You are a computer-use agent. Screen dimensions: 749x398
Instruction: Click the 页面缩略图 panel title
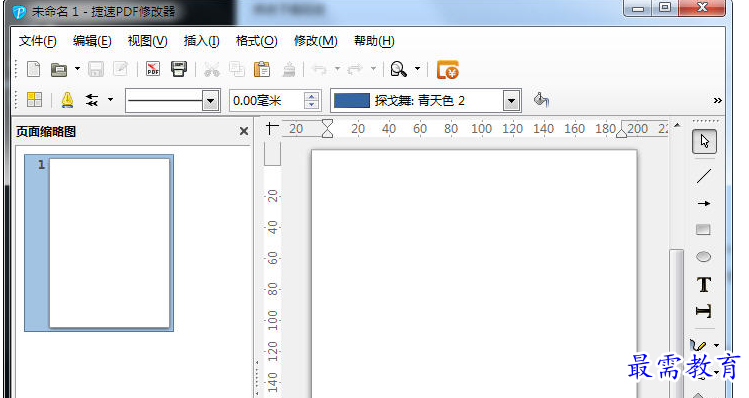[x=46, y=131]
